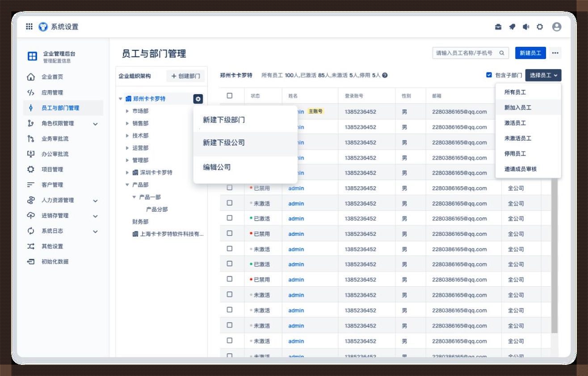Open the briefcase icon in top bar
The height and width of the screenshot is (376, 588).
498,27
